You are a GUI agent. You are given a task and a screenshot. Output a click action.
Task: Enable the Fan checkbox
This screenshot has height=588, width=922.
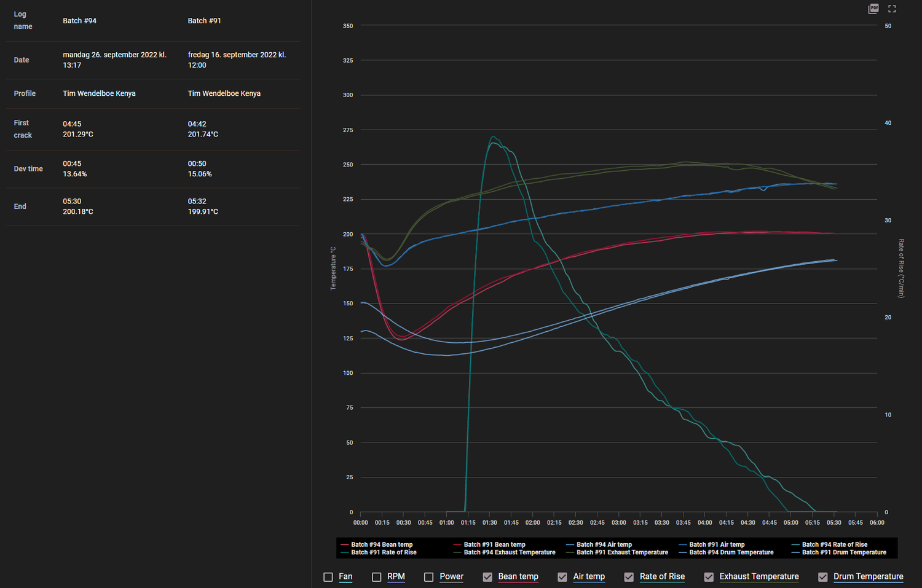pos(328,577)
